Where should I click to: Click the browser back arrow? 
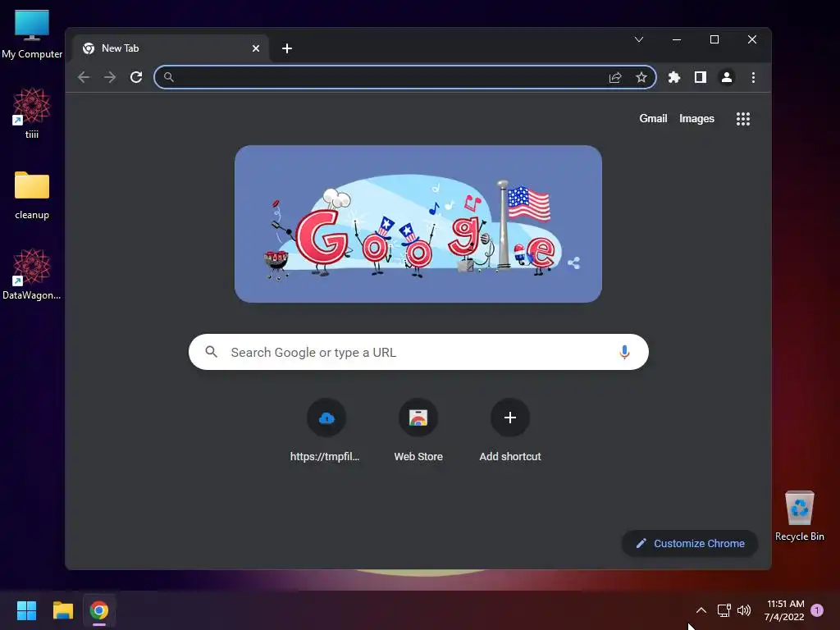[84, 77]
